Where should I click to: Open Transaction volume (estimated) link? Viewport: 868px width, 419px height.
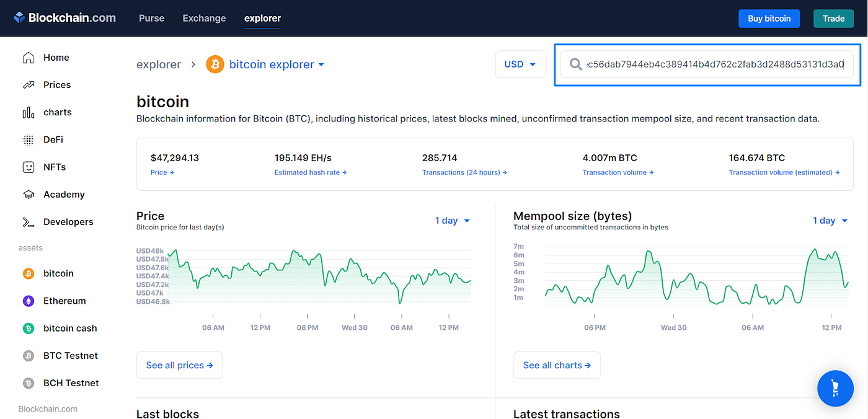click(x=784, y=172)
